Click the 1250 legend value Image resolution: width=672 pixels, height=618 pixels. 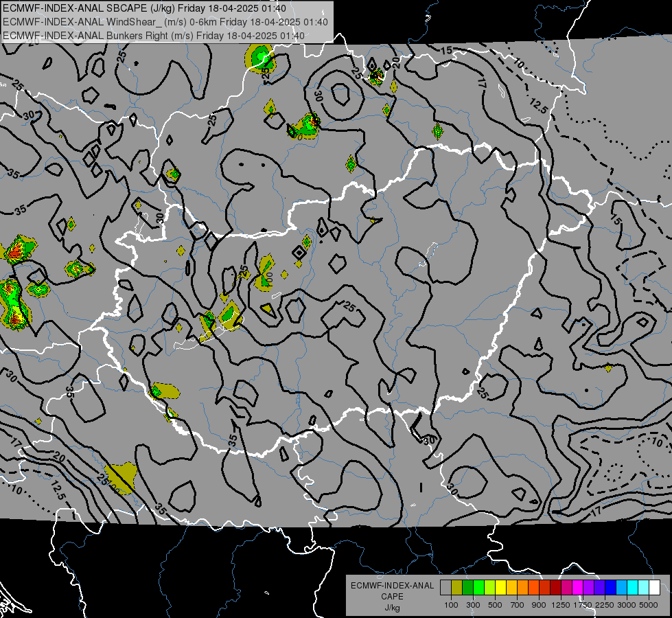click(x=561, y=605)
